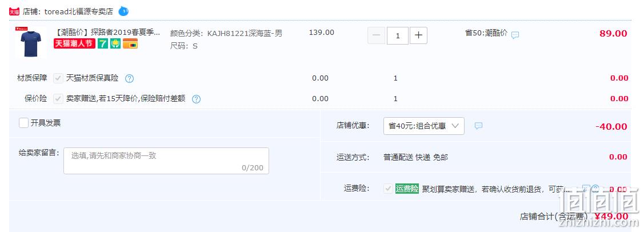
Task: Increase quantity with the plus button
Action: 418,35
